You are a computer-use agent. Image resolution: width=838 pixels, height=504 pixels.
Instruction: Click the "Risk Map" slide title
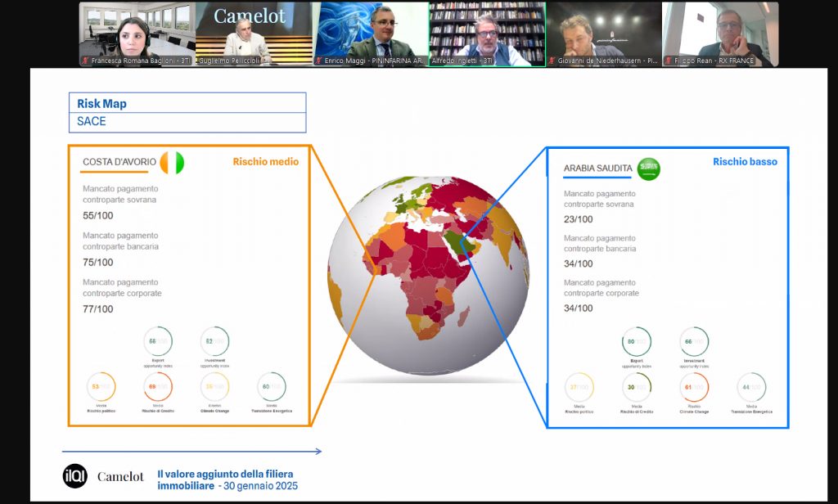click(x=101, y=104)
